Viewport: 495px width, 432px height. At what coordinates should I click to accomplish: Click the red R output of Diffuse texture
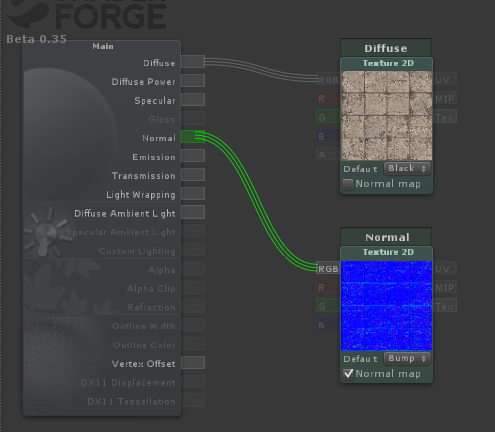(328, 98)
